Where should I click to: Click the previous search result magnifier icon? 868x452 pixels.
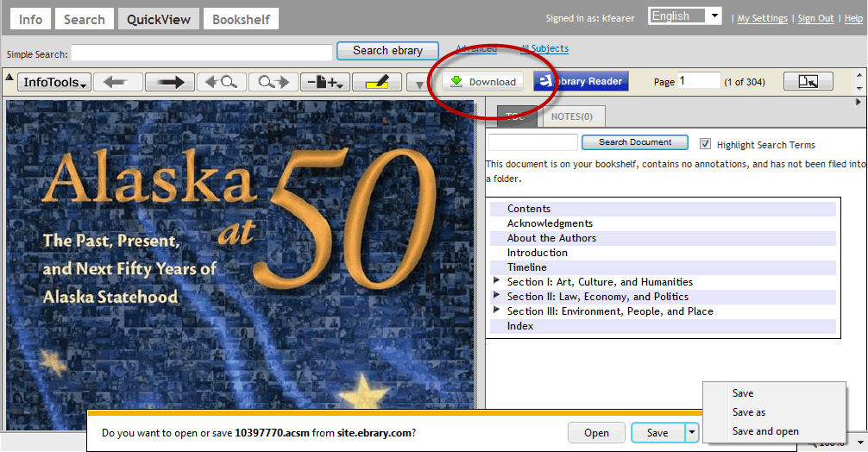[x=219, y=82]
